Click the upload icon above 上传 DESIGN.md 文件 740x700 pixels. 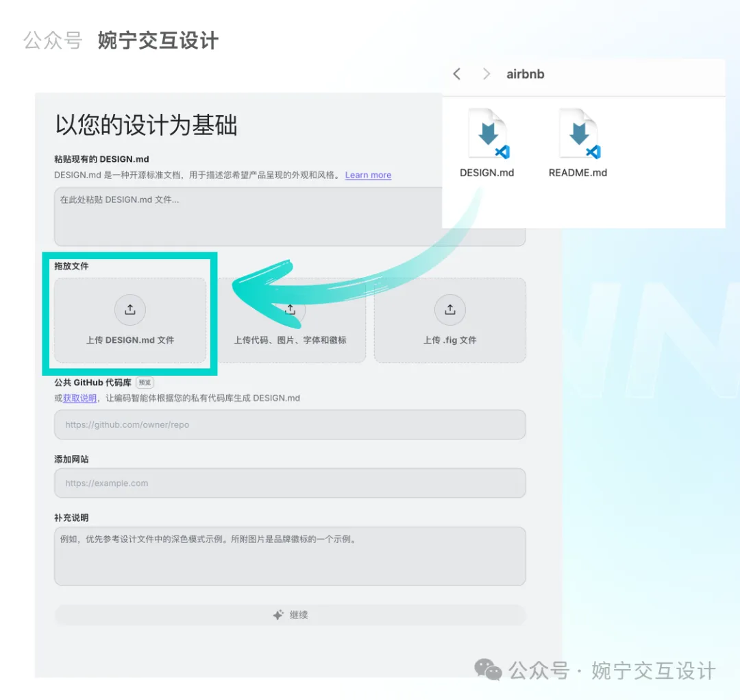pyautogui.click(x=130, y=310)
